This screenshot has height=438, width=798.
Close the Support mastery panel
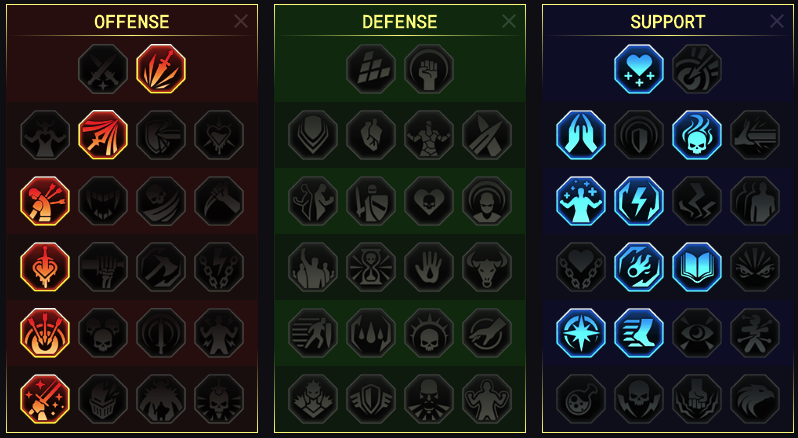coord(777,21)
